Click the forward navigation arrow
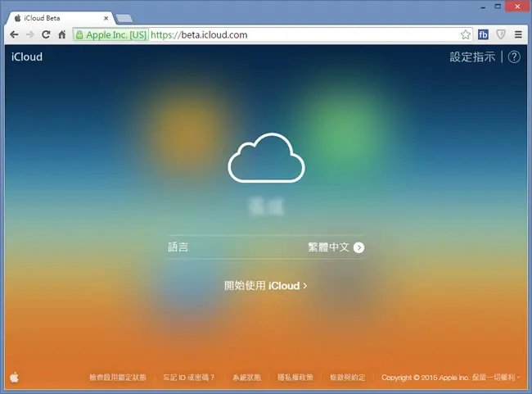Viewport: 532px width, 394px height. click(x=29, y=34)
